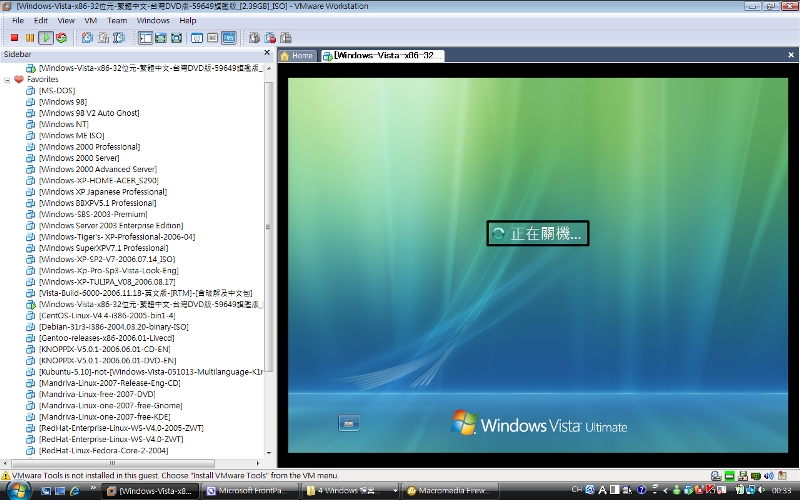
Task: Click the capture movie icon with the red dot
Action: click(x=270, y=38)
